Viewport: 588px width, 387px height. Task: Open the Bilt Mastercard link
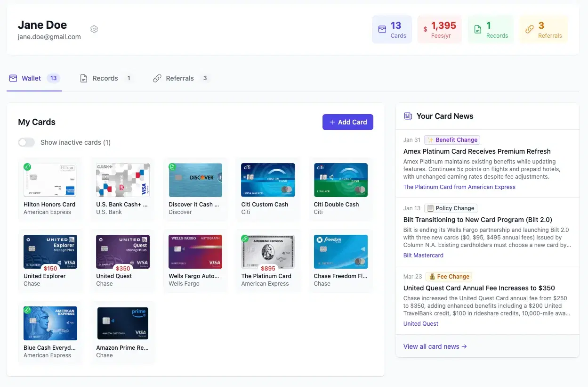point(423,255)
